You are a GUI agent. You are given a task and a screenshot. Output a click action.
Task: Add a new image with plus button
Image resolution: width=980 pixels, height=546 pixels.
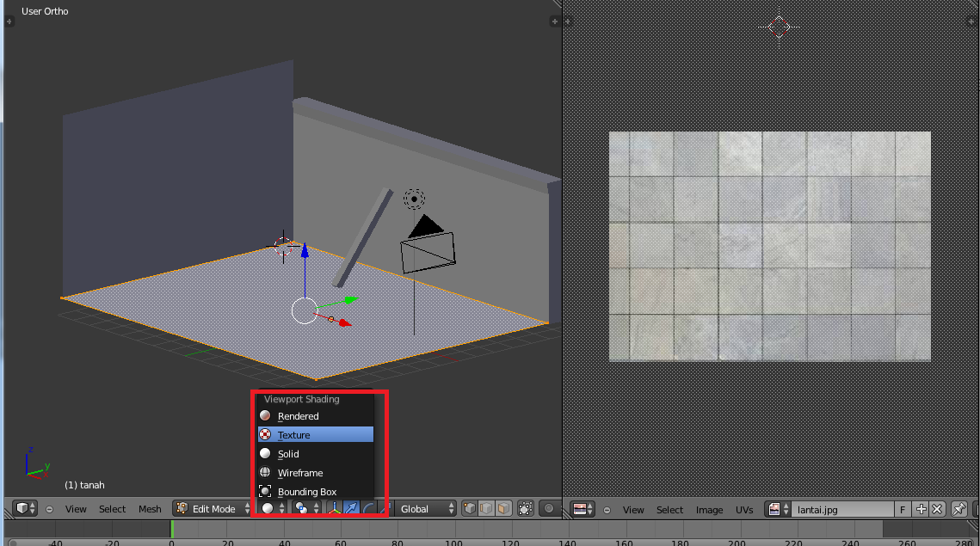pos(921,509)
